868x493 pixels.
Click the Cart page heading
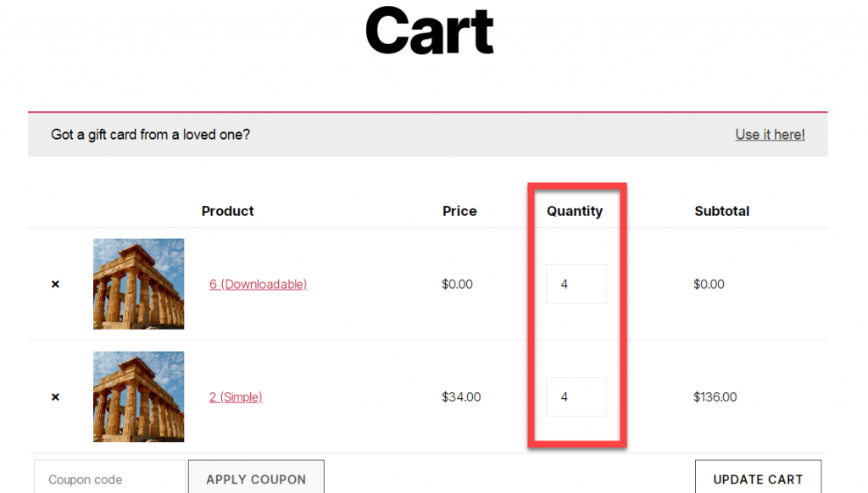click(430, 31)
